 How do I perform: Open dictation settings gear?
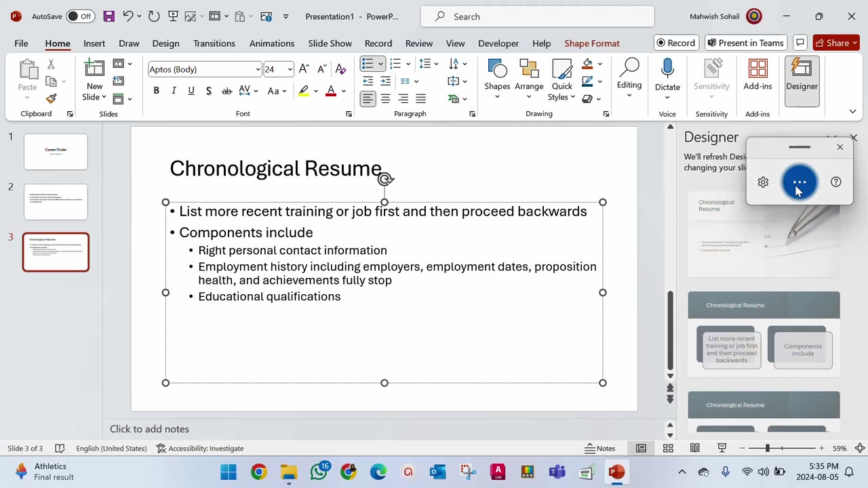(763, 182)
